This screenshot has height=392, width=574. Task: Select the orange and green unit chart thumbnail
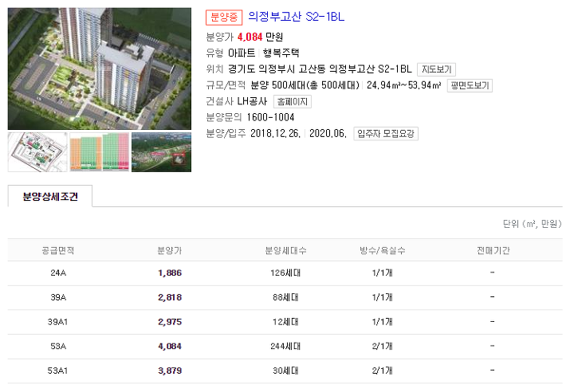point(100,152)
